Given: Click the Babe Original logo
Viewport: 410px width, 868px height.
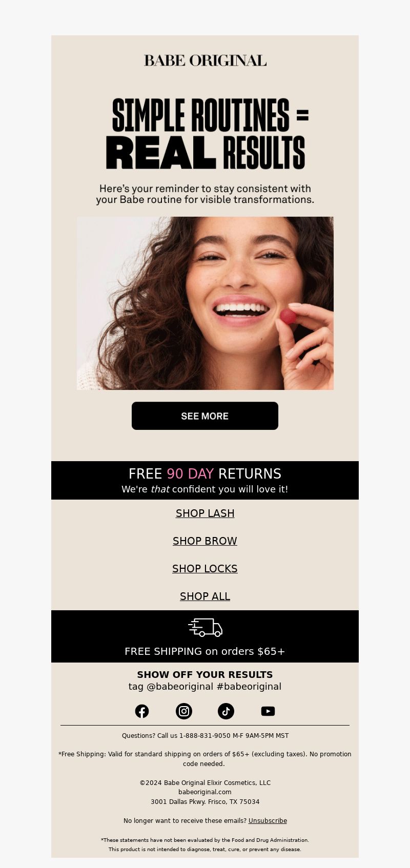Looking at the screenshot, I should pos(205,60).
